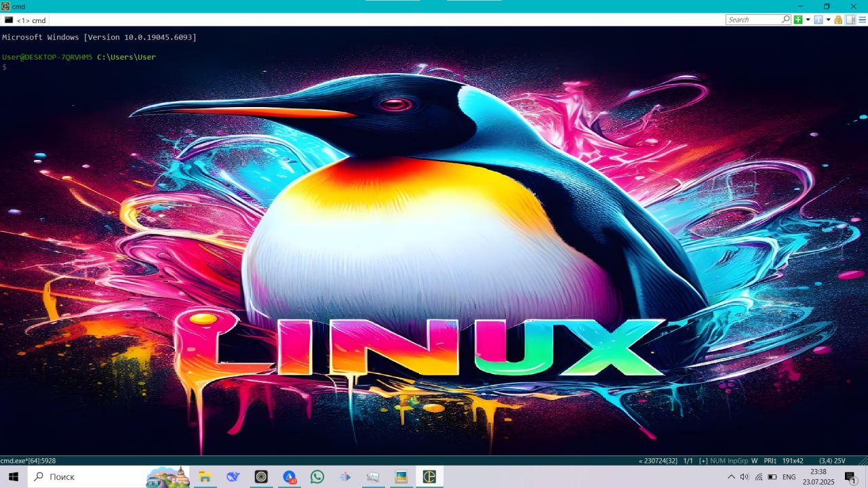Show hidden system tray icons chevron
Viewport: 868px width, 488px height.
pos(731,477)
